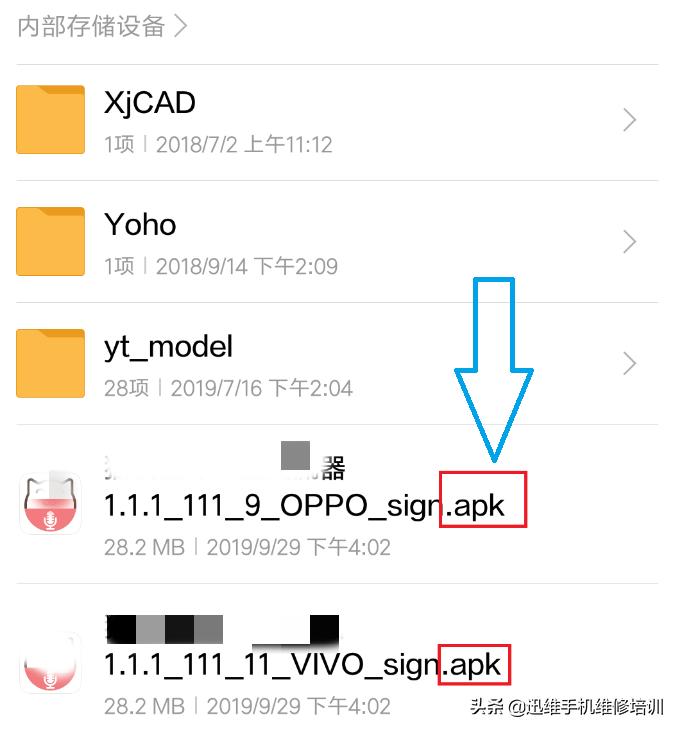
Task: Open the yt_model folder icon
Action: pos(50,364)
